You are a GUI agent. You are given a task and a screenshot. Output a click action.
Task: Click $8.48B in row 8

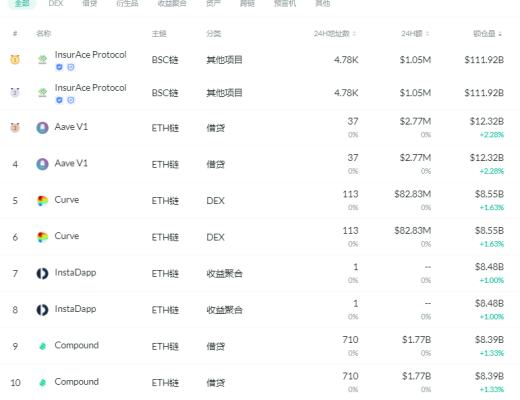[489, 303]
